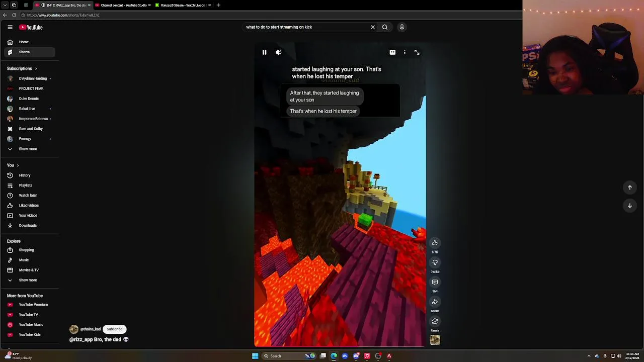Like this Short
644x362 pixels.
[435, 243]
